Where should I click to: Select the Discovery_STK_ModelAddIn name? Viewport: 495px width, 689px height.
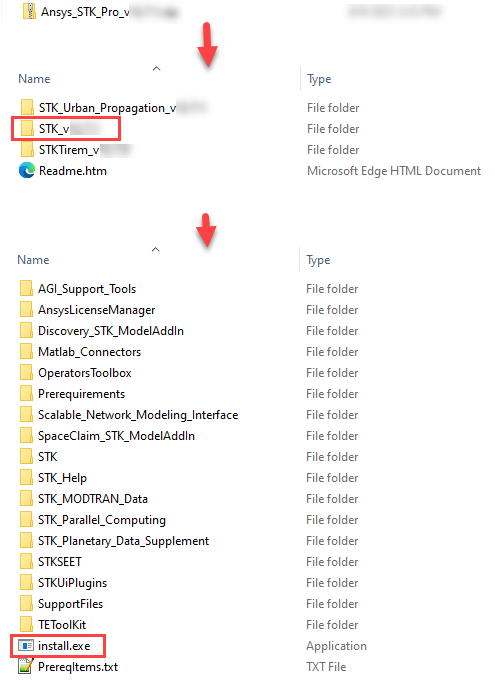pos(111,331)
